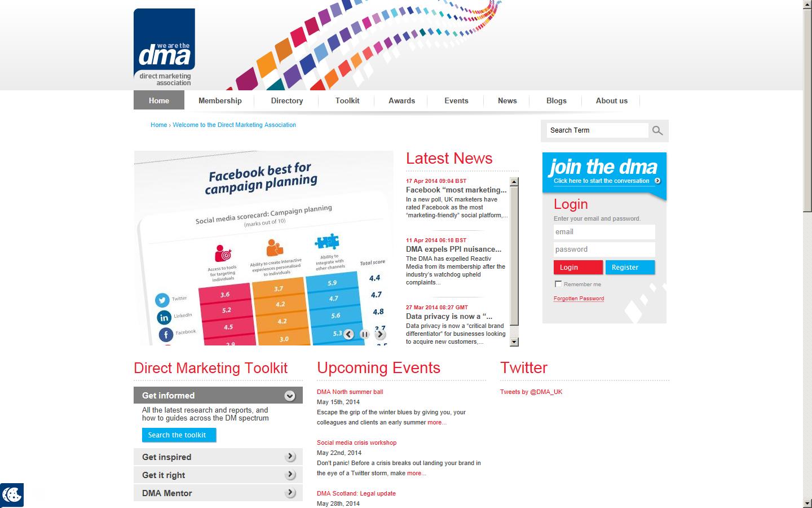Screen dimensions: 812x508
Task: Go back using the carousel previous arrow
Action: [348, 334]
